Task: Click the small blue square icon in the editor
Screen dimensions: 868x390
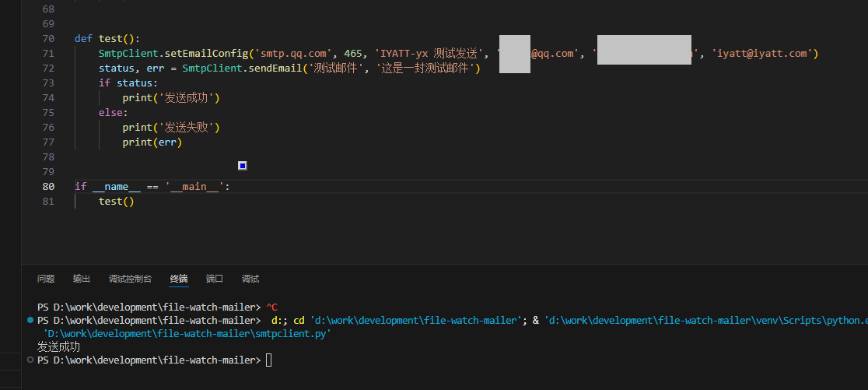Action: [x=243, y=165]
